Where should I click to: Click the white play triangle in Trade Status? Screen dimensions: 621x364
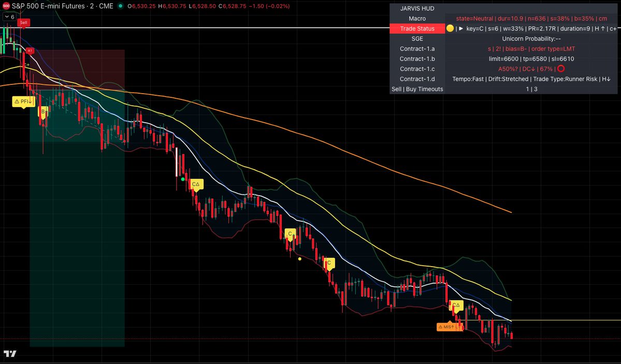[x=461, y=28]
